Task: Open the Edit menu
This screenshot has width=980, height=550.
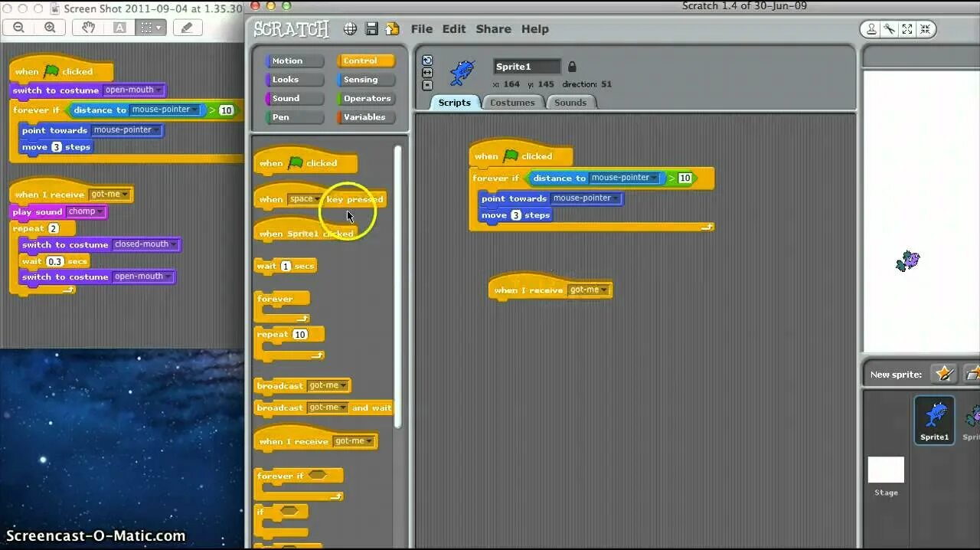Action: (x=454, y=29)
